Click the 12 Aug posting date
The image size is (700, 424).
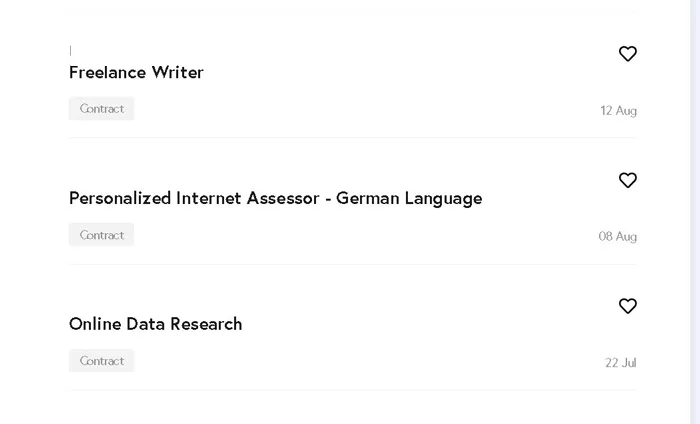click(x=618, y=111)
